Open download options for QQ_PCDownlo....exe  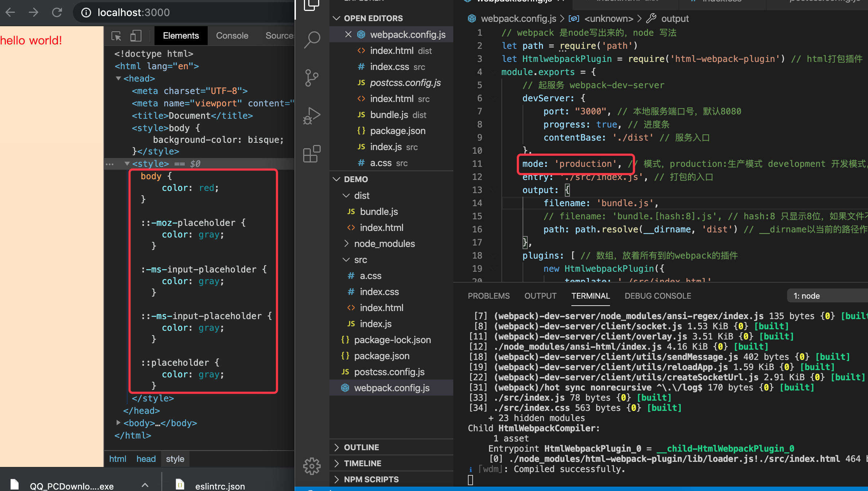145,485
